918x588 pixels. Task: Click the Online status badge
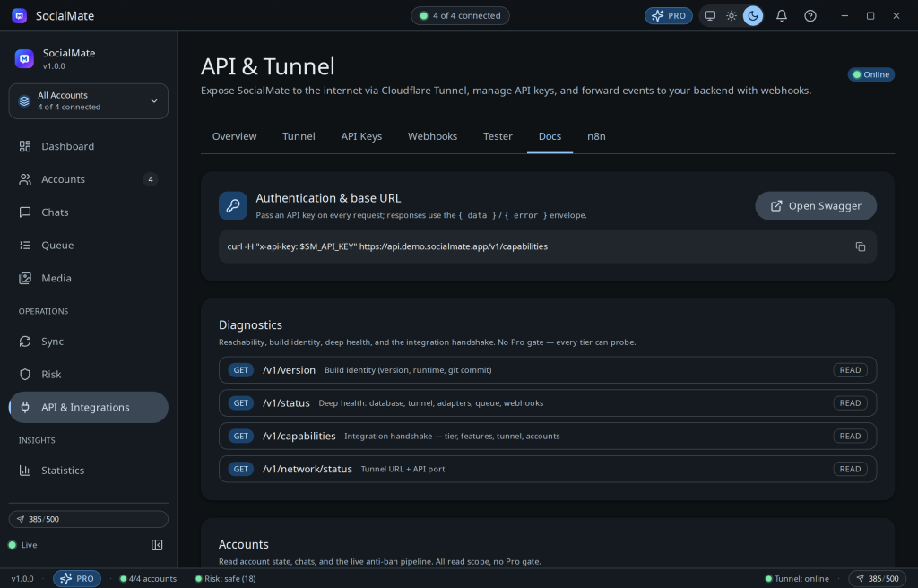pos(871,74)
